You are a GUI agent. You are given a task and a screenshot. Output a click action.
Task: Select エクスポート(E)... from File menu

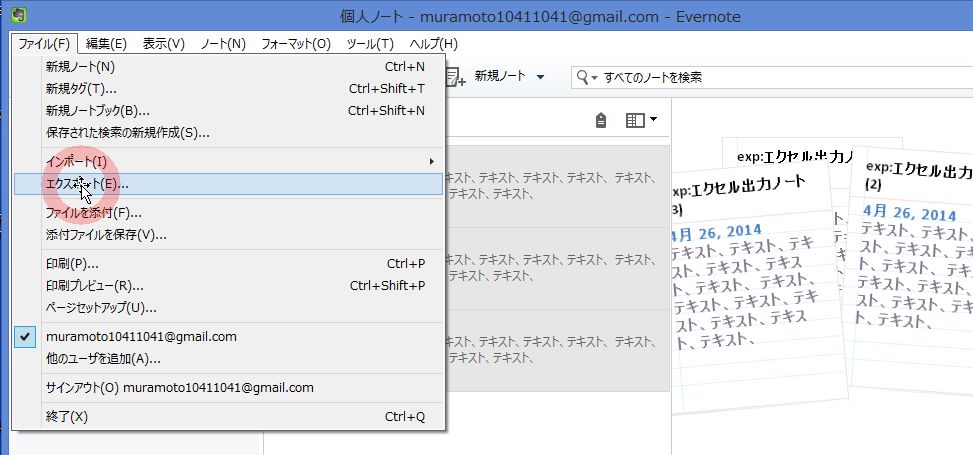pyautogui.click(x=87, y=184)
